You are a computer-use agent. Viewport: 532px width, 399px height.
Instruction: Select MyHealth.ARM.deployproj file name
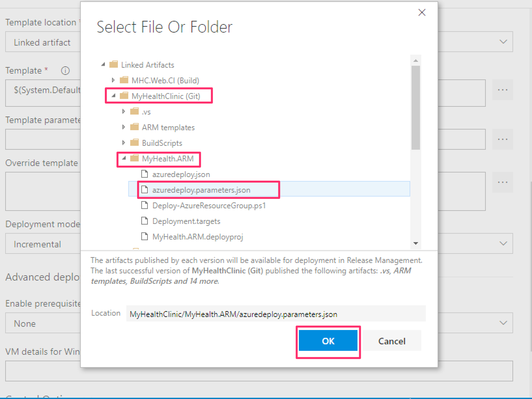[198, 237]
